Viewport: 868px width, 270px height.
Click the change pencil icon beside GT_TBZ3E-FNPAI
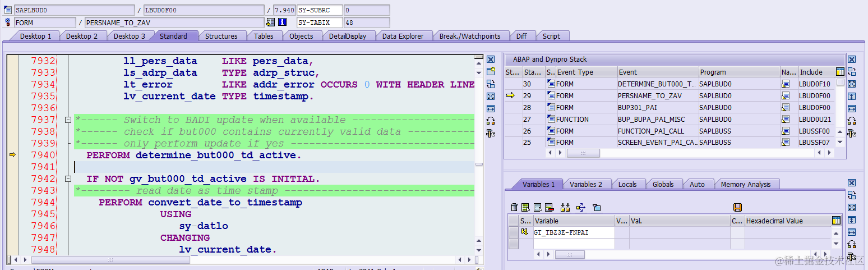point(525,232)
